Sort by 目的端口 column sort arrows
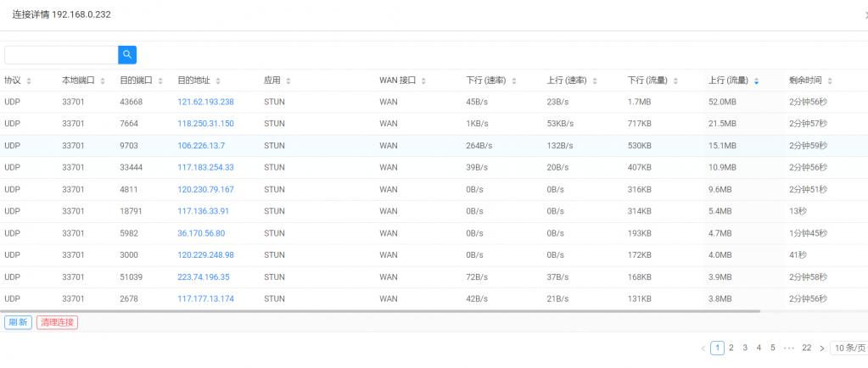 coord(160,81)
